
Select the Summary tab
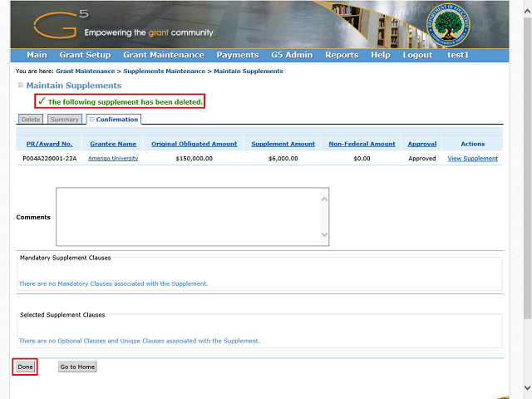pyautogui.click(x=64, y=120)
